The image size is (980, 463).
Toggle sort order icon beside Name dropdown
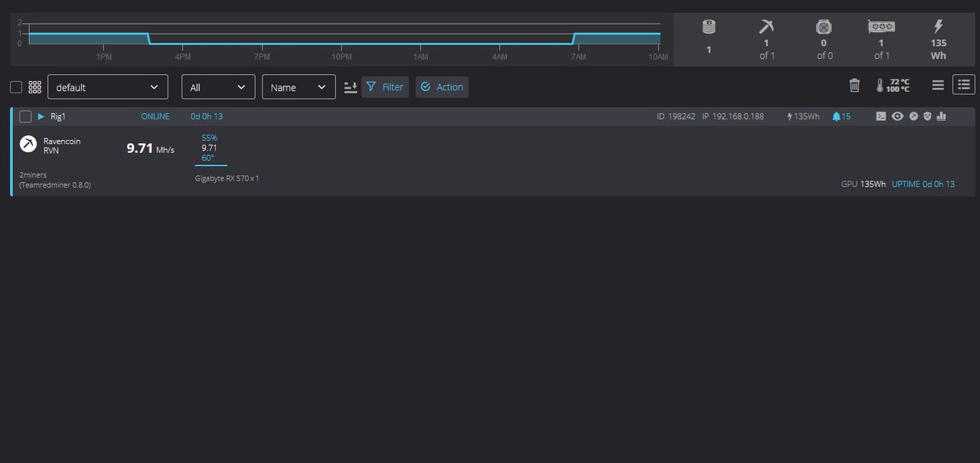351,87
